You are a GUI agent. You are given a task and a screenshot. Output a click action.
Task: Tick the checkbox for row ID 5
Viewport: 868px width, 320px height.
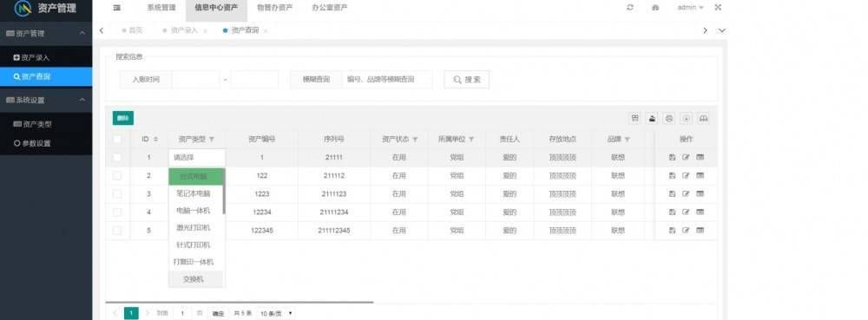point(117,231)
